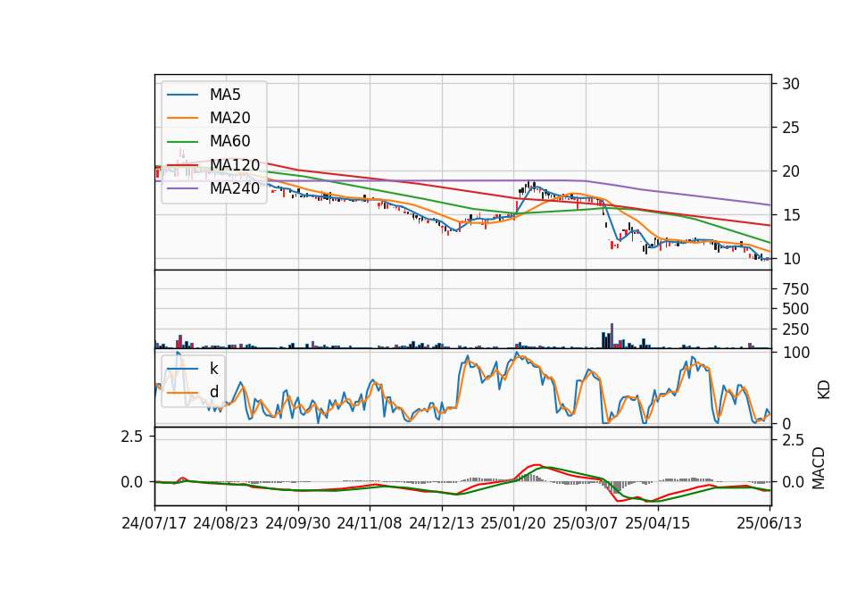Click the MACD axis title
The width and height of the screenshot is (857, 616).
[819, 468]
